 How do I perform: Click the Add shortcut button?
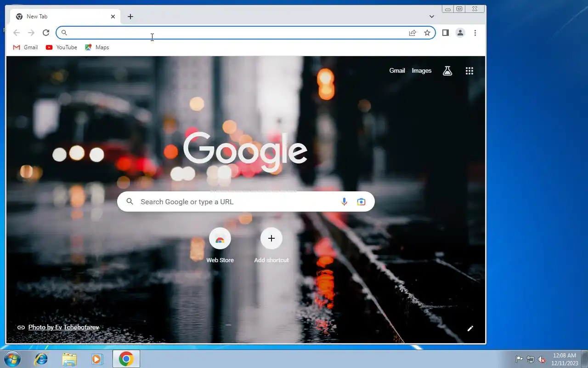[x=271, y=245]
